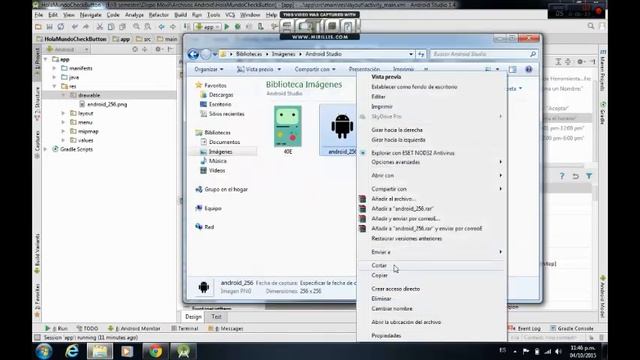Image resolution: width=640 pixels, height=360 pixels.
Task: Open the Terminal tool window
Action: pyautogui.click(x=185, y=328)
